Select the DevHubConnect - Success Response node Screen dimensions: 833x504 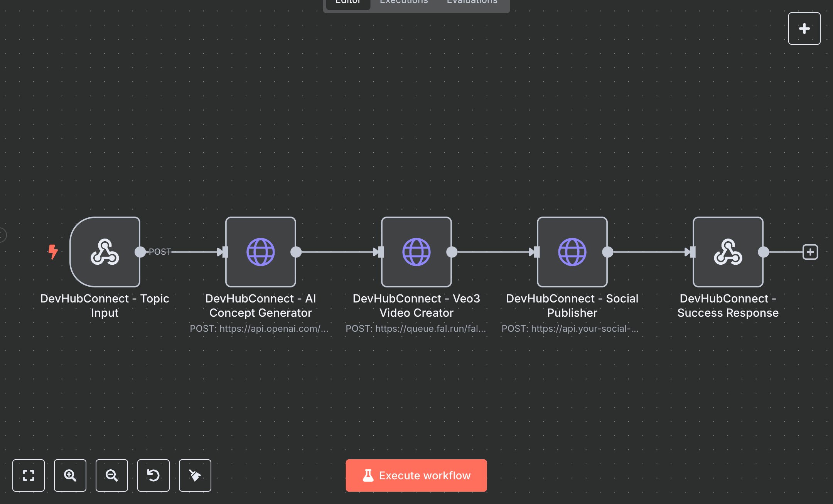728,252
